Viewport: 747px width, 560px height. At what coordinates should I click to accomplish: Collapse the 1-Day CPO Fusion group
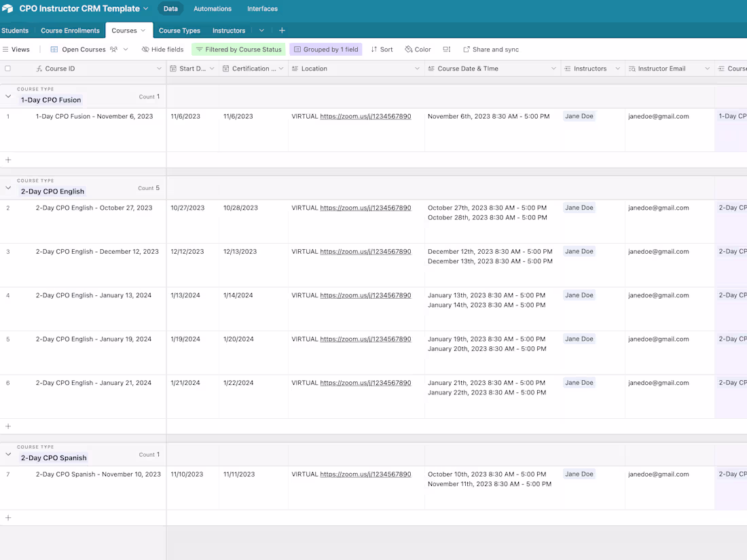click(7, 96)
